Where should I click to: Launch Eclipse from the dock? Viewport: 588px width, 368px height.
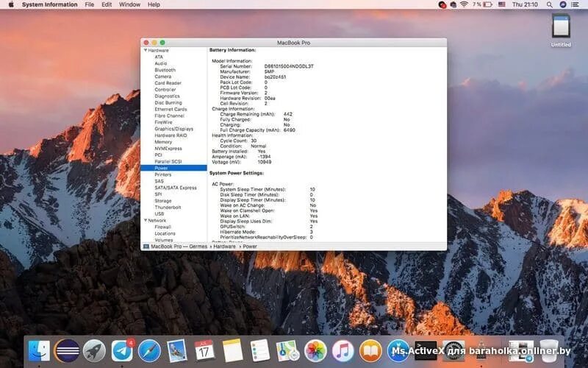pyautogui.click(x=67, y=351)
